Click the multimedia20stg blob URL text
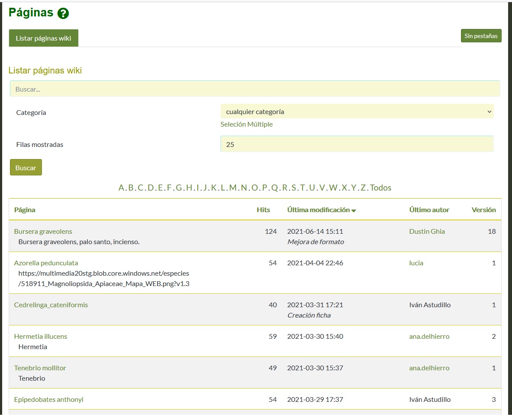The width and height of the screenshot is (512, 420). coord(104,278)
